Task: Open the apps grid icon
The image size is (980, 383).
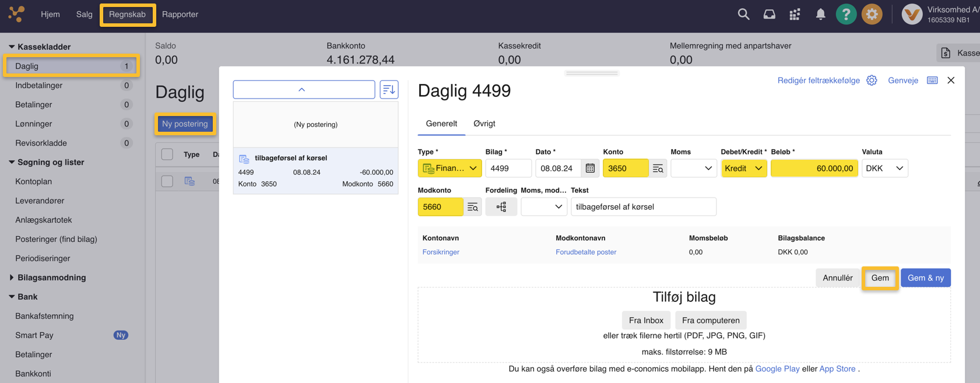Action: click(795, 15)
